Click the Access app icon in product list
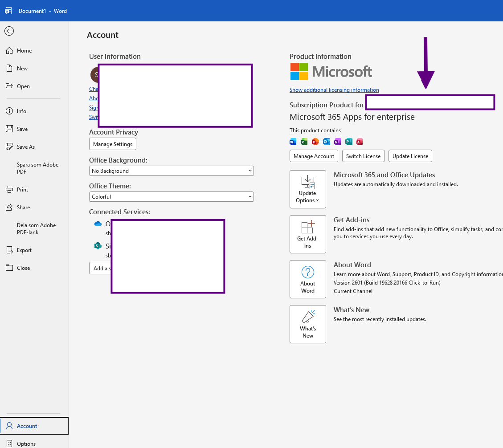 click(360, 142)
